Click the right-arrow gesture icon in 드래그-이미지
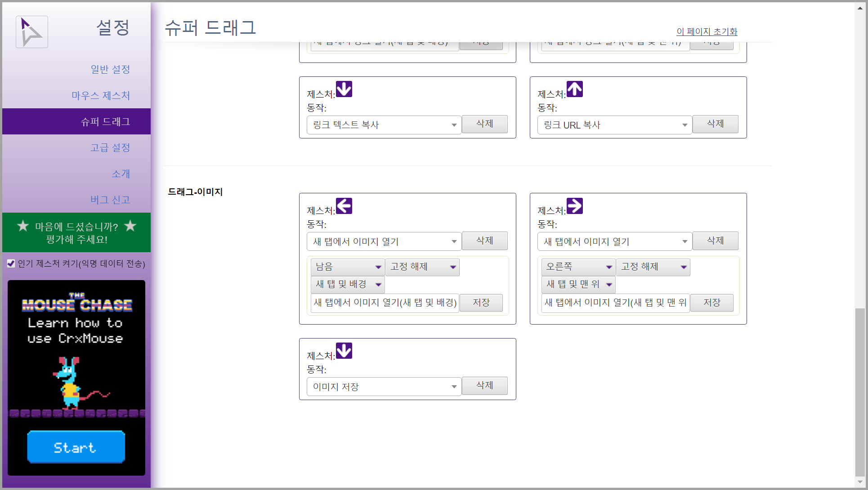This screenshot has height=490, width=868. (575, 206)
